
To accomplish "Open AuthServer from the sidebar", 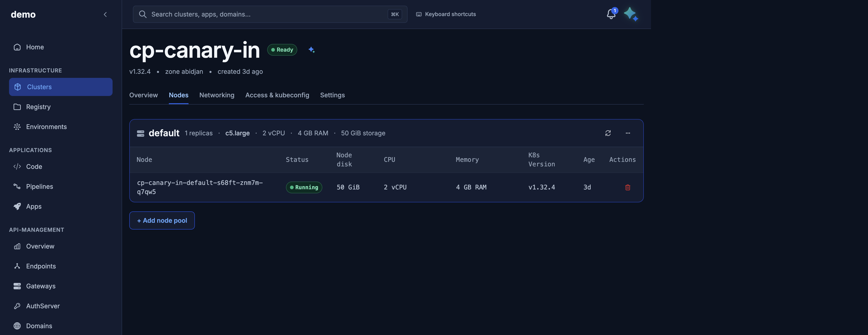I will (61, 306).
